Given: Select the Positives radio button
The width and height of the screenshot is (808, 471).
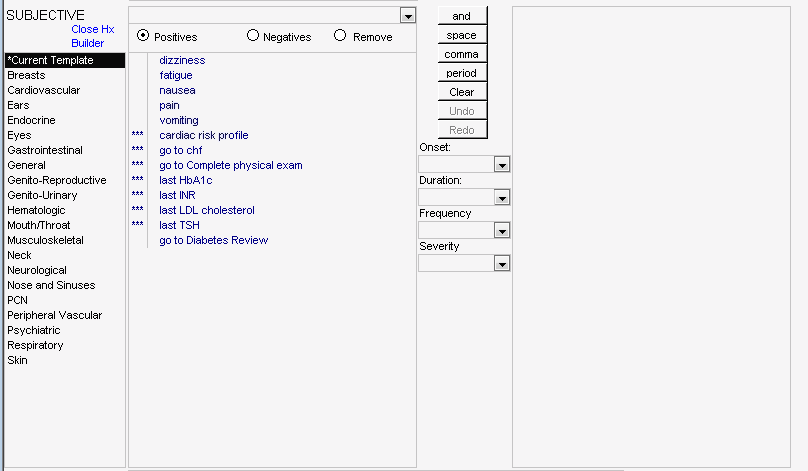Looking at the screenshot, I should (x=143, y=36).
